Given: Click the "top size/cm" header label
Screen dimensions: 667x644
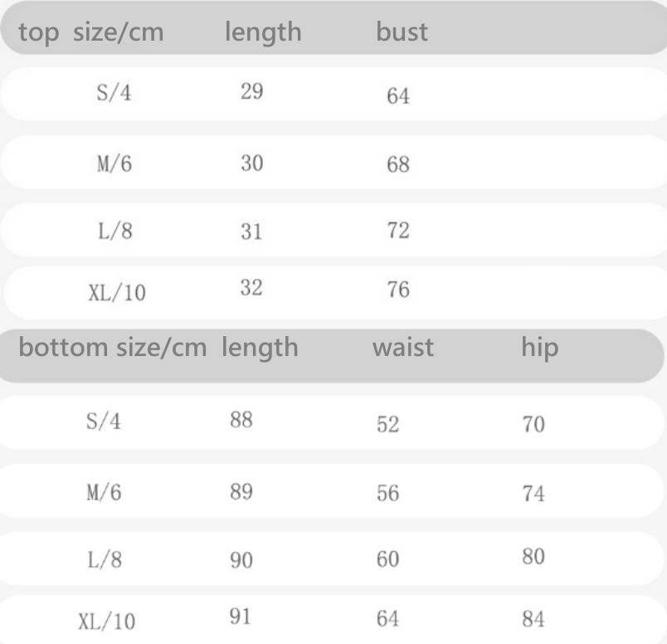Looking at the screenshot, I should 91,33.
